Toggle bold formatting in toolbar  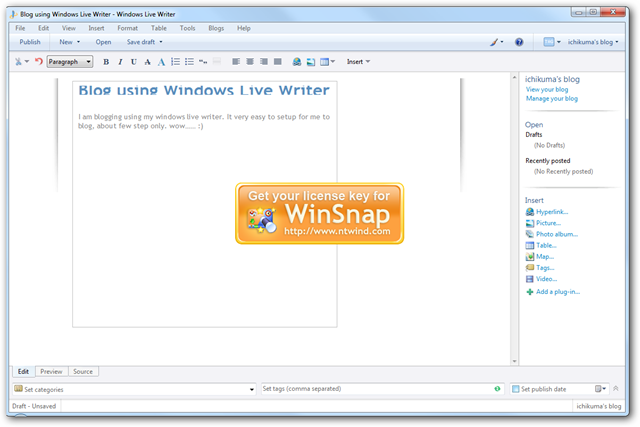click(106, 62)
